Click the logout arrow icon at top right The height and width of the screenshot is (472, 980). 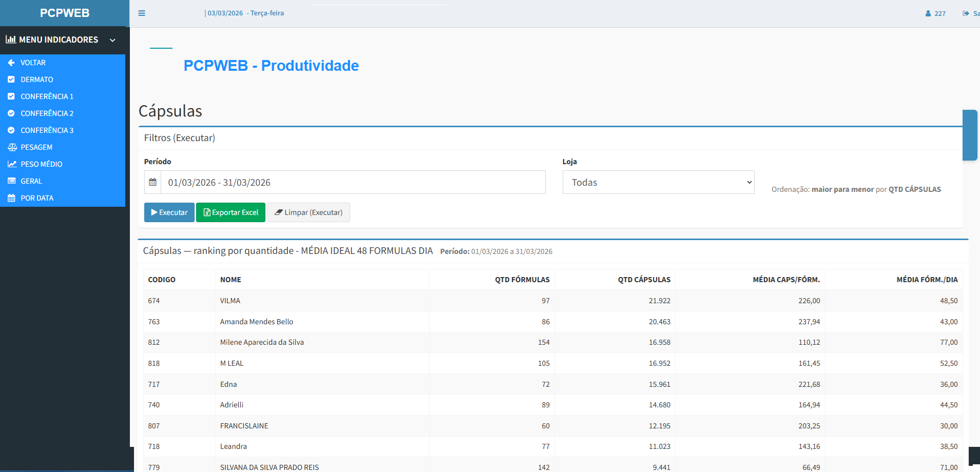(x=965, y=13)
